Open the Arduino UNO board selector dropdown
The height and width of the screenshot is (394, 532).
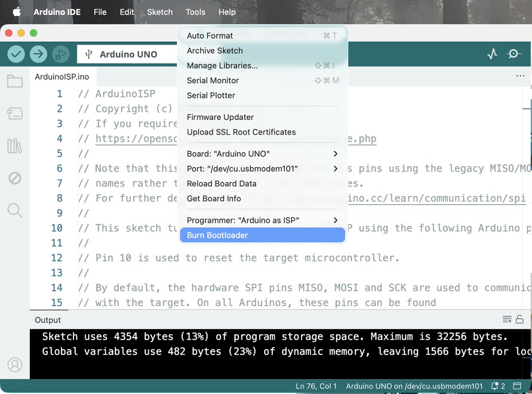127,54
